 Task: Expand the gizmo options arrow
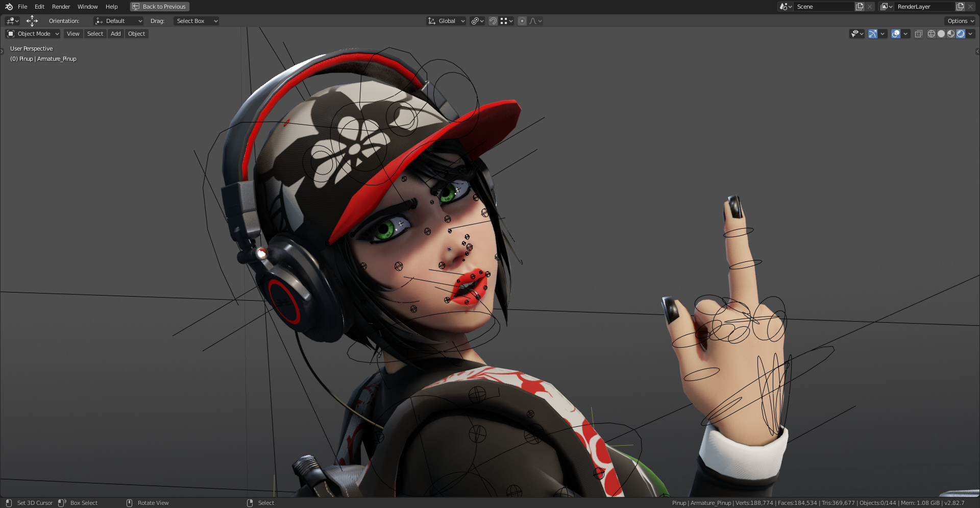click(x=883, y=34)
